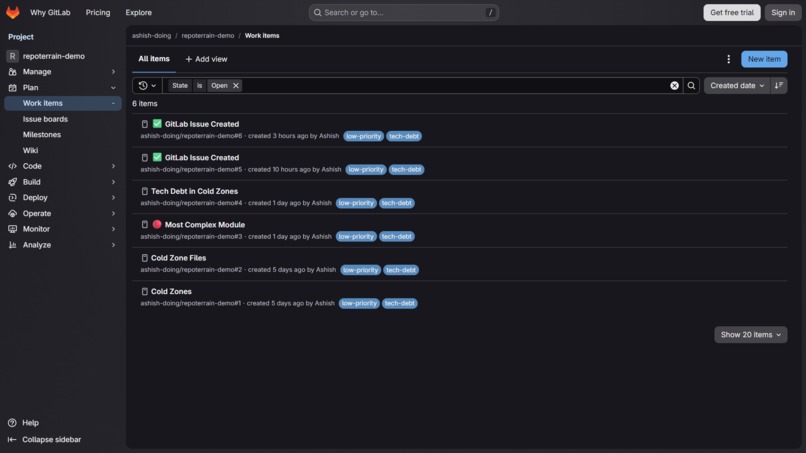806x453 pixels.
Task: Click the Build rocket icon
Action: point(12,182)
